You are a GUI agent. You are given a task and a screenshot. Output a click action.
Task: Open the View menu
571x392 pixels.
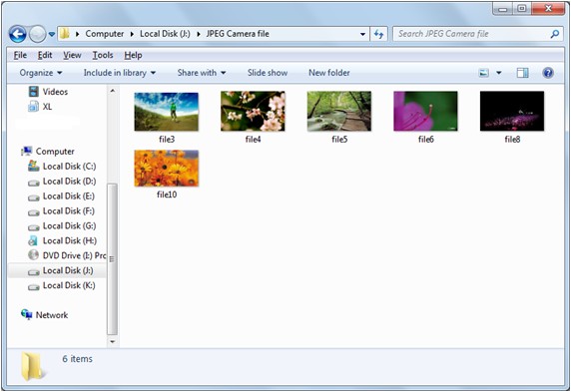click(72, 55)
